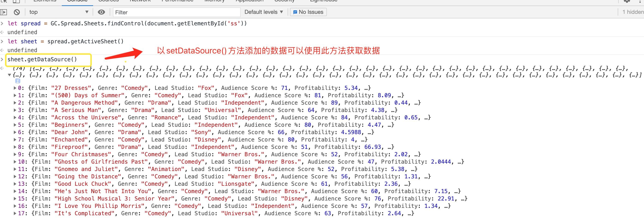Expand the "High School Musical 3" entry
Viewport: 644px width, 218px height.
(x=15, y=198)
